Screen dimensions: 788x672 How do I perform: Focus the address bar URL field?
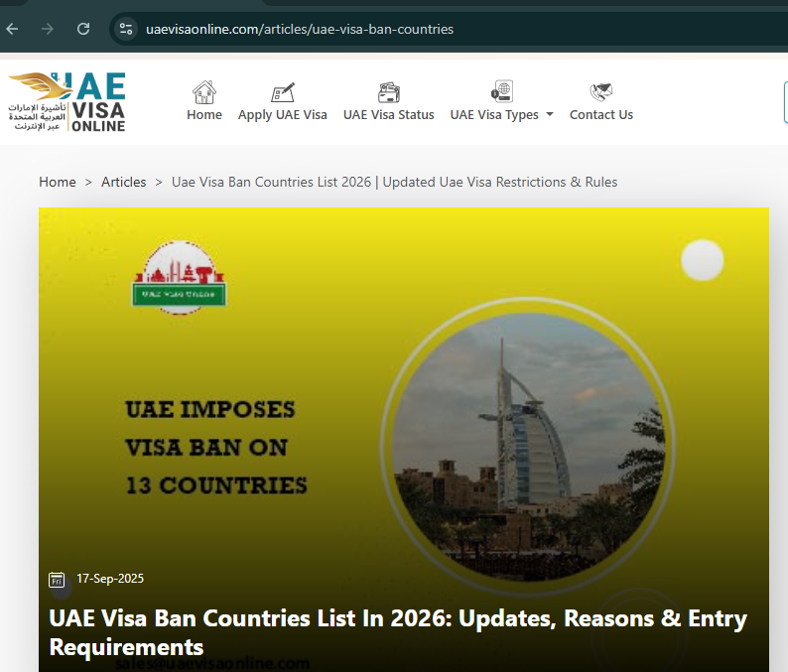pyautogui.click(x=397, y=29)
